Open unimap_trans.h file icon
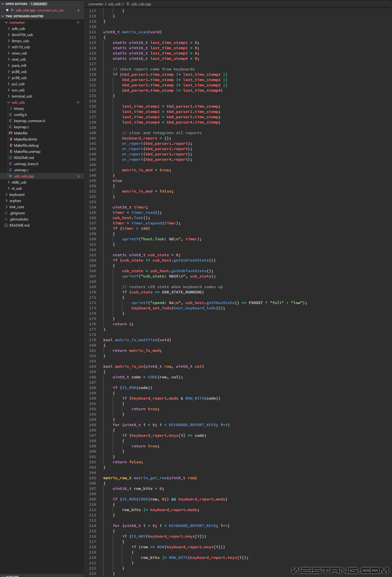Image resolution: width=392 pixels, height=577 pixels. tap(11, 164)
